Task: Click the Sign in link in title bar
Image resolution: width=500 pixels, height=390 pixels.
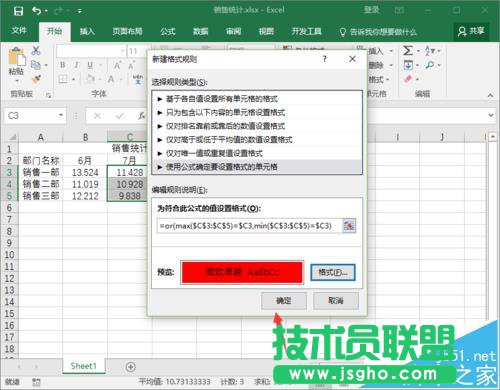Action: [x=371, y=10]
